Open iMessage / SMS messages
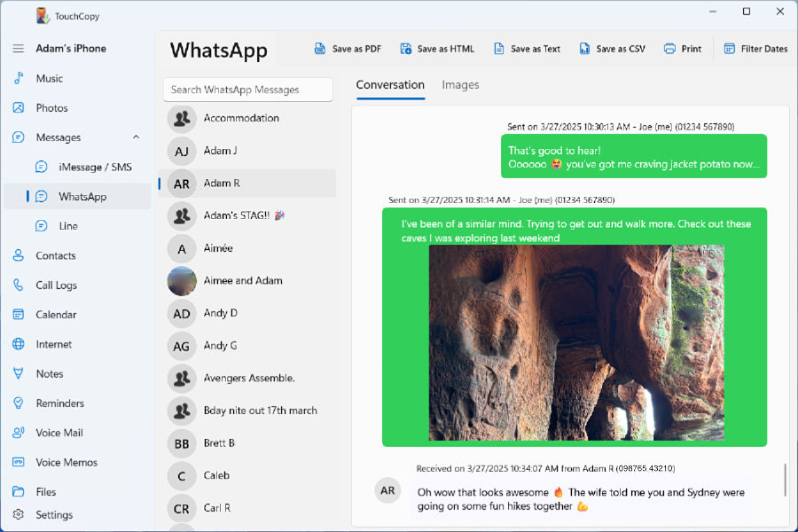798x532 pixels. click(95, 167)
